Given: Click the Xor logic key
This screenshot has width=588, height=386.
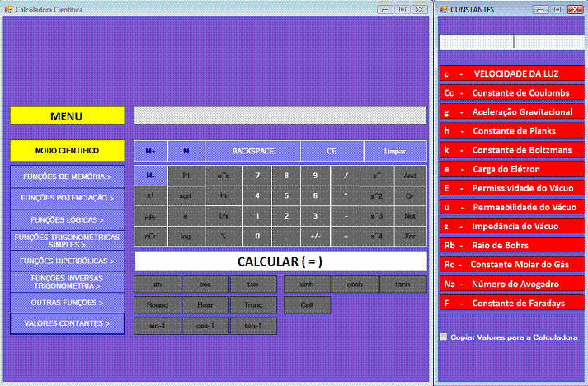Looking at the screenshot, I should (410, 237).
